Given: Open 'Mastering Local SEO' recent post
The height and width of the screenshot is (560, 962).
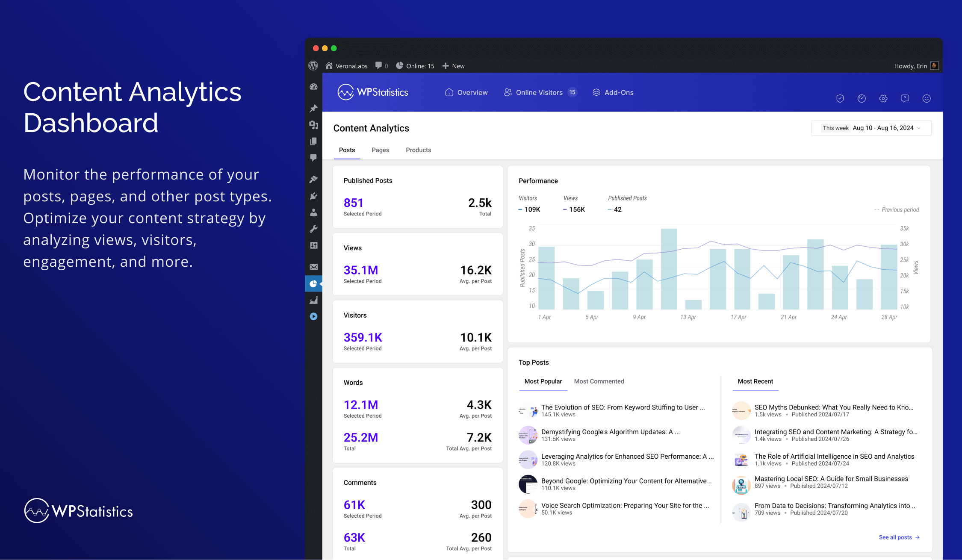Looking at the screenshot, I should (x=831, y=479).
